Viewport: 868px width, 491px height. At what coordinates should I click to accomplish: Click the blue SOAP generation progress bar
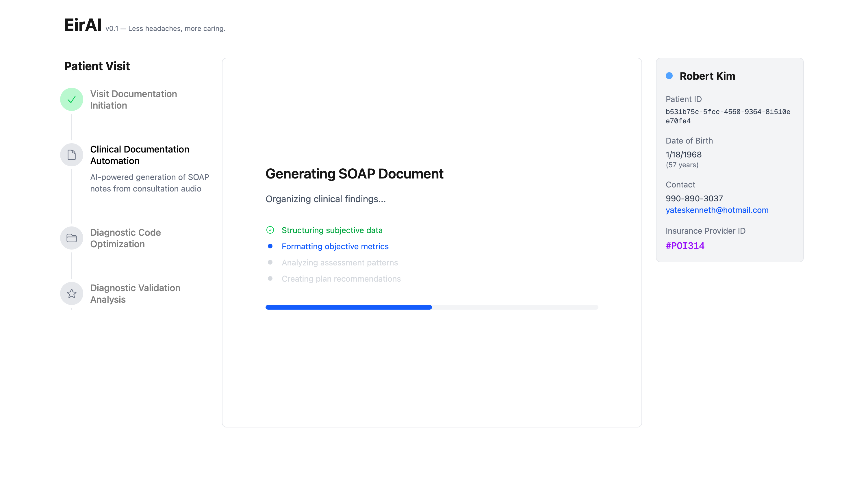pos(348,307)
